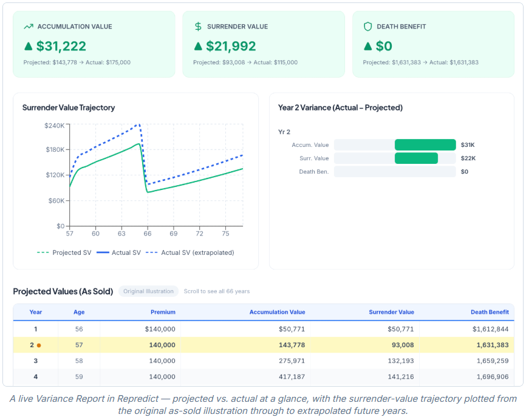Screen dimensions: 526x420
Task: Click the up triangle beside $31,222
Action: tap(29, 46)
